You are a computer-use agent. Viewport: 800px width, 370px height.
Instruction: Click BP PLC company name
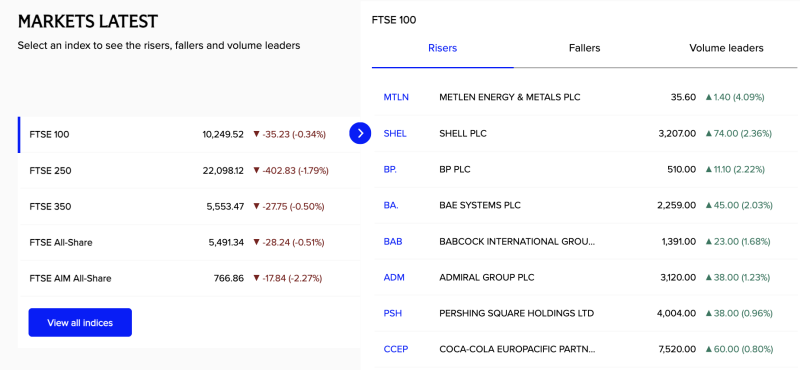click(x=455, y=169)
